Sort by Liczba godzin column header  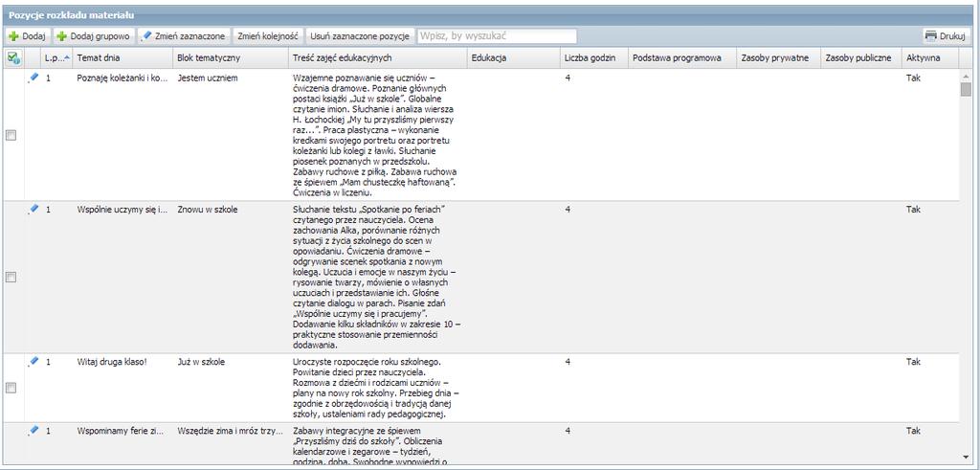click(593, 58)
